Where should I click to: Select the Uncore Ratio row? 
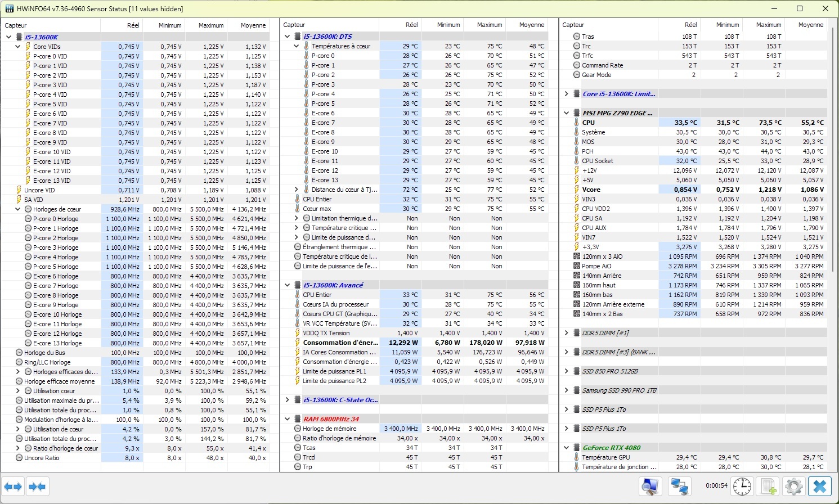coord(135,458)
